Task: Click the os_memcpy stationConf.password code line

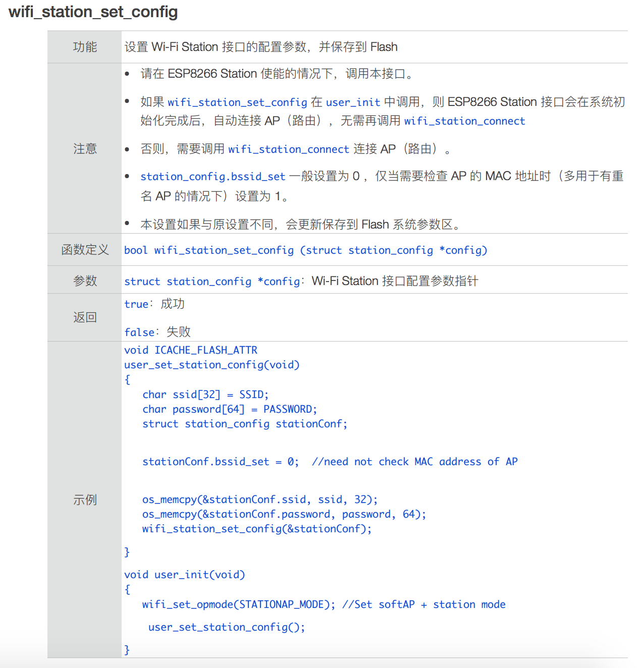Action: pyautogui.click(x=284, y=514)
